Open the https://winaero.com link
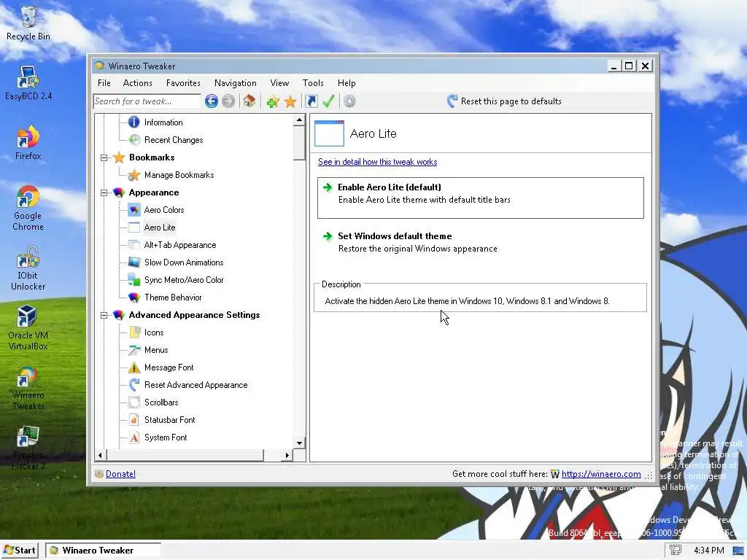Image resolution: width=747 pixels, height=560 pixels. click(x=601, y=474)
